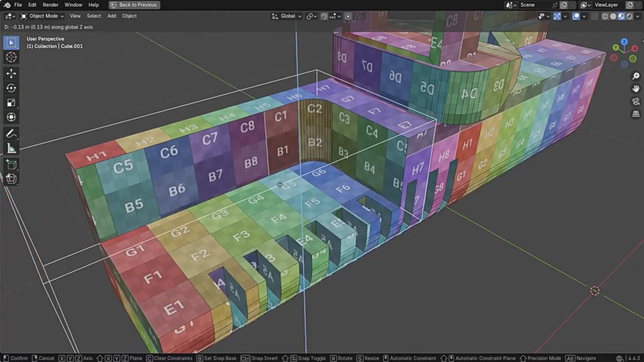Click the hand pan view icon
Image resolution: width=644 pixels, height=362 pixels.
636,88
